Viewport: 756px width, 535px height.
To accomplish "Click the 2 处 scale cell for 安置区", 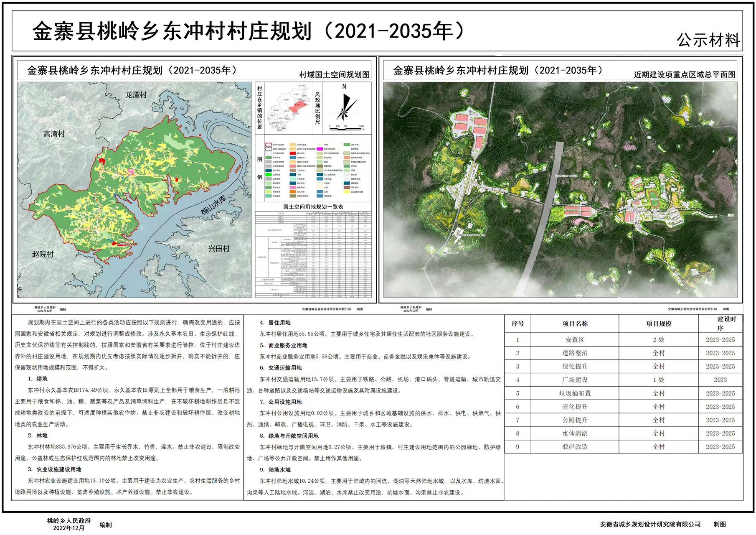I will coord(659,340).
